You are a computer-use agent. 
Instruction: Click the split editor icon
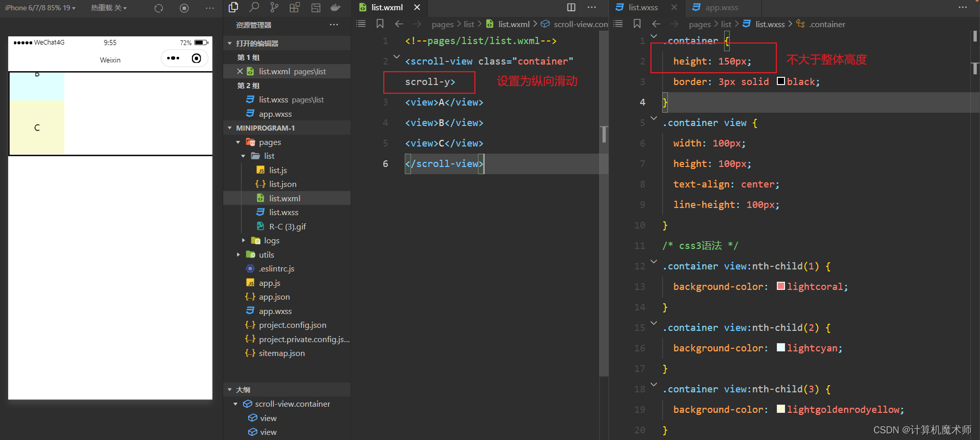(x=571, y=7)
